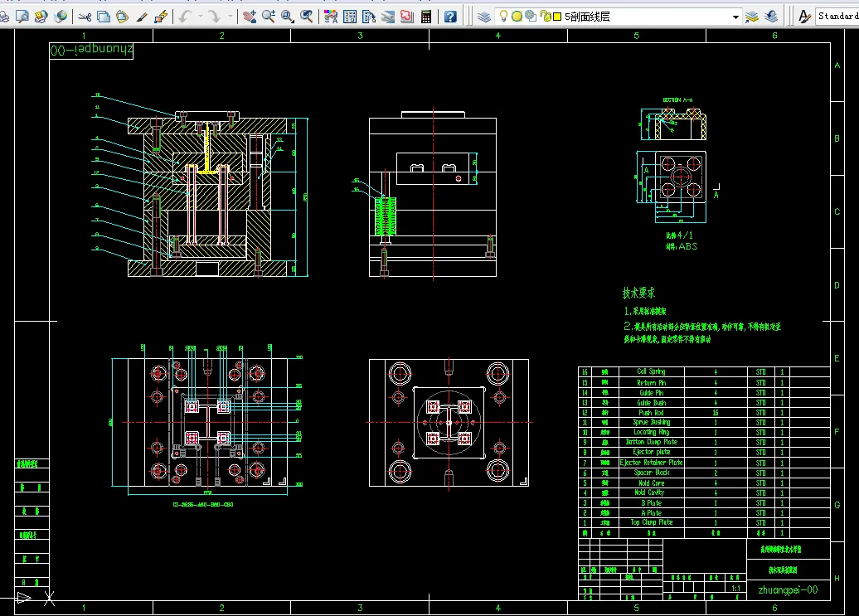This screenshot has width=859, height=616.
Task: Toggle layer freeze sun icon
Action: tap(517, 16)
